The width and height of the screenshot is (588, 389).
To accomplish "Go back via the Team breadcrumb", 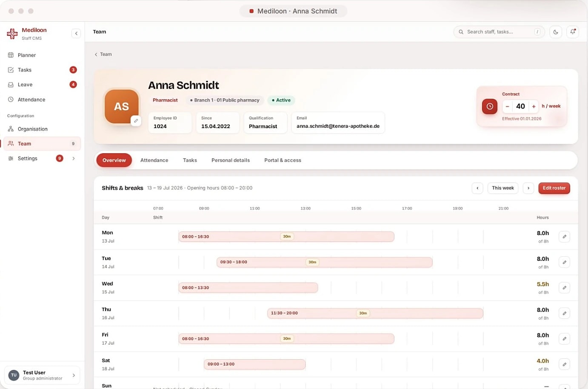I will (103, 54).
